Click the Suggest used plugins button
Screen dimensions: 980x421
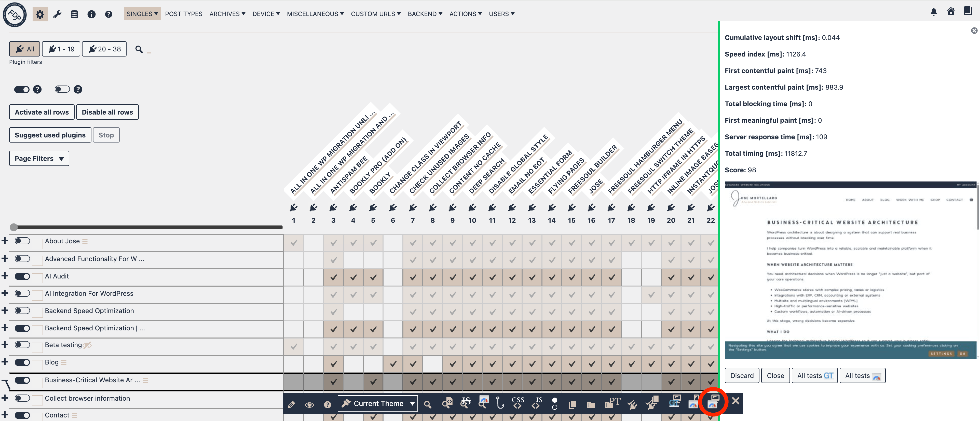coord(50,135)
